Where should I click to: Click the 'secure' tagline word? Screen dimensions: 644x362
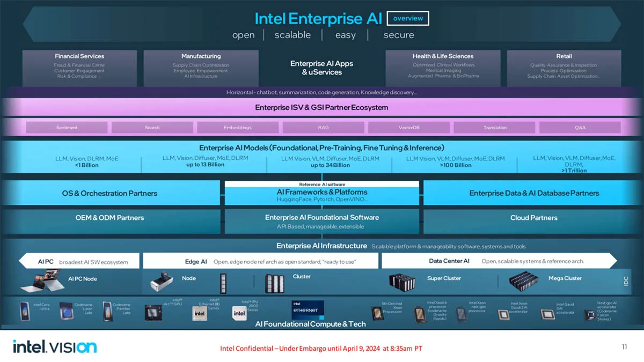click(399, 35)
